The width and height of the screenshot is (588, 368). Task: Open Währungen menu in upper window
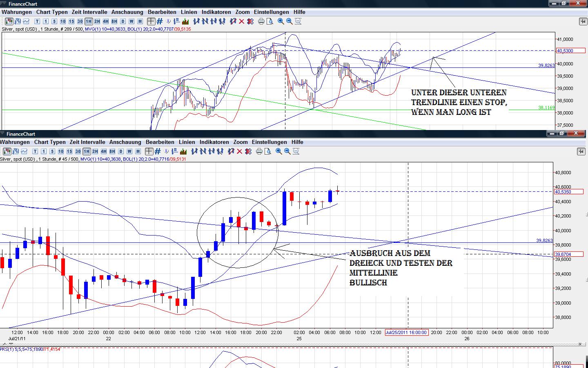[17, 12]
